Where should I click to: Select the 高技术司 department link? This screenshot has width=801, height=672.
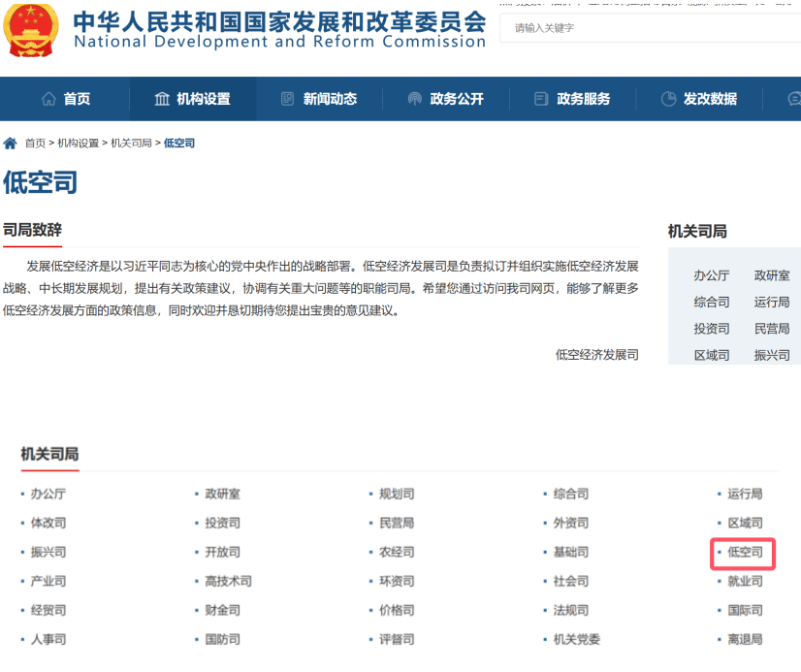coord(228,581)
